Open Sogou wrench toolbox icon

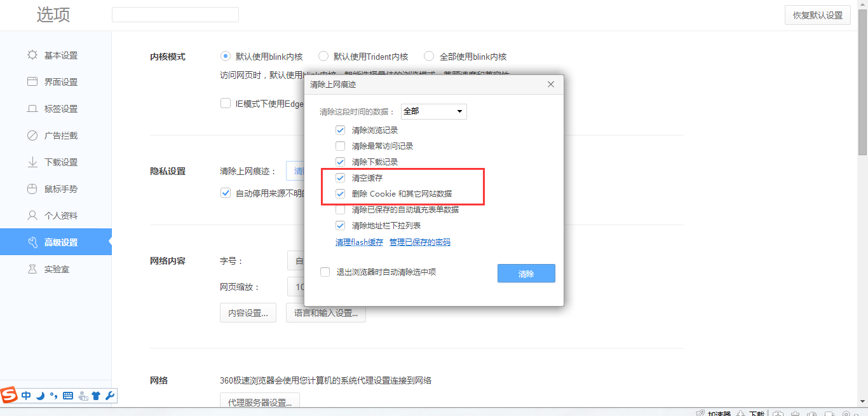coord(109,396)
